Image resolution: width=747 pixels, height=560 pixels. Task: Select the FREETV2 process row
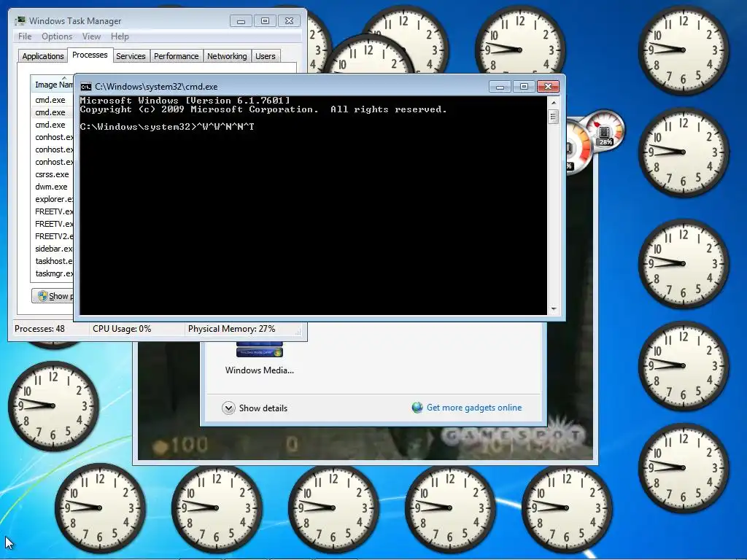pyautogui.click(x=53, y=236)
